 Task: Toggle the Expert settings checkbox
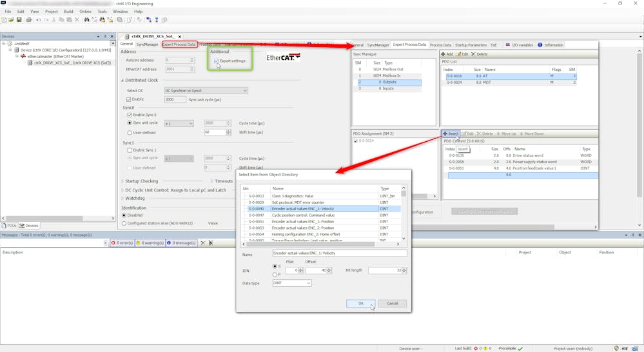point(217,61)
